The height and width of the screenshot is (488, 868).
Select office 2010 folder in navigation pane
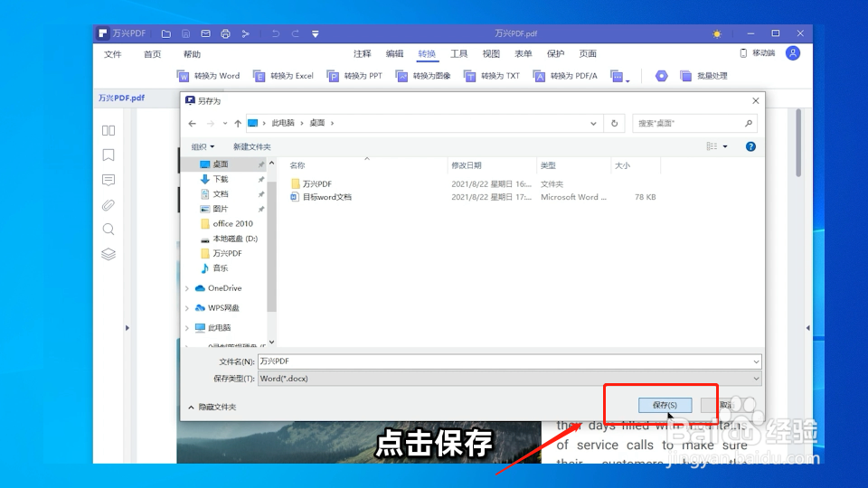(x=227, y=223)
